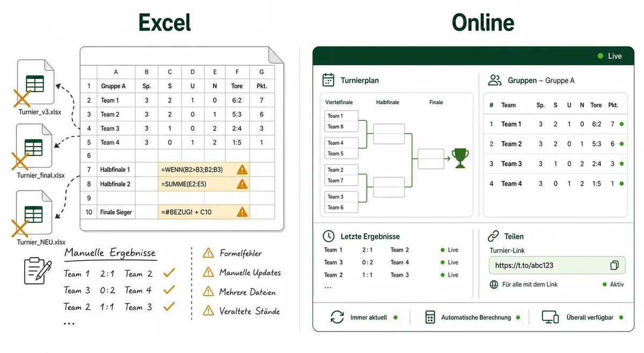The height and width of the screenshot is (353, 644).
Task: Click row header 6 in the spreadsheet
Action: [89, 156]
